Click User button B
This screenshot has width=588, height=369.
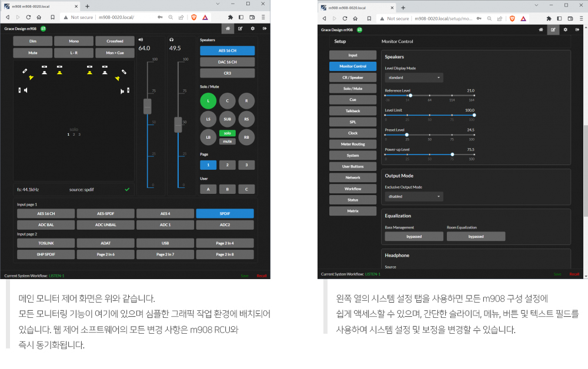pos(227,189)
